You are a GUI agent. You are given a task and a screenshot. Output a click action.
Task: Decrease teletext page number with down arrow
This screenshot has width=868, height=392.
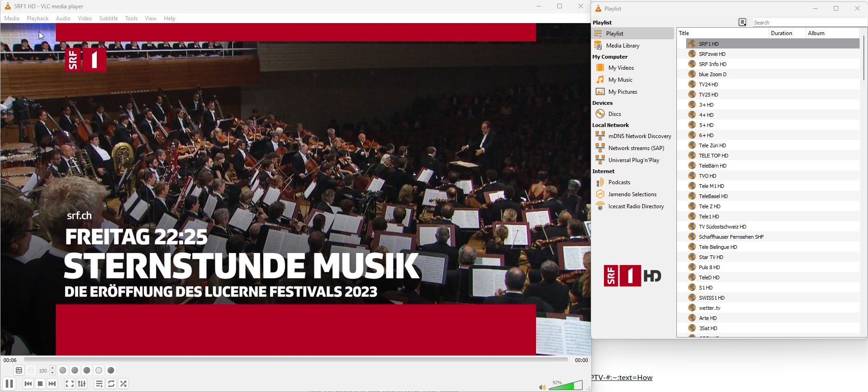click(x=52, y=373)
